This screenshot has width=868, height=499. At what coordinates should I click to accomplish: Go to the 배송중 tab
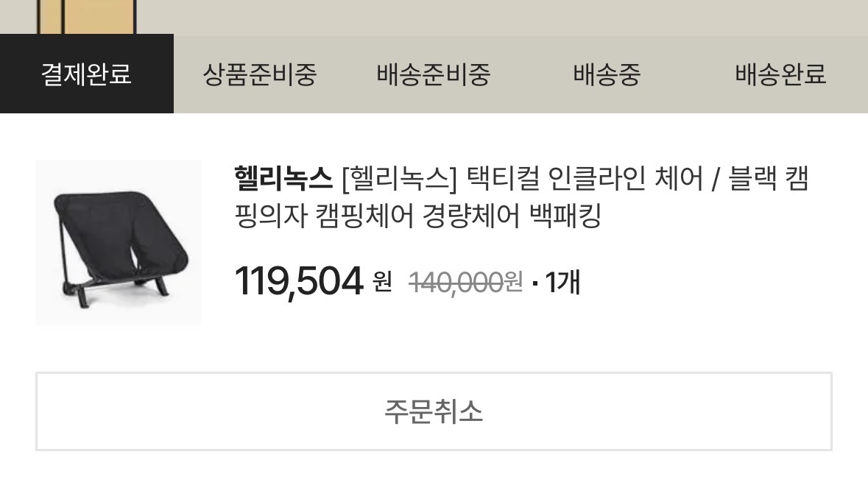tap(607, 74)
